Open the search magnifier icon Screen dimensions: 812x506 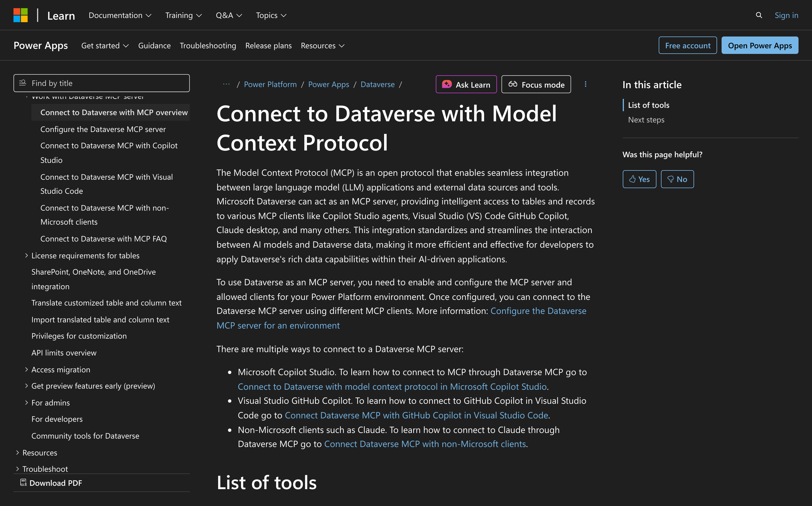click(x=759, y=15)
